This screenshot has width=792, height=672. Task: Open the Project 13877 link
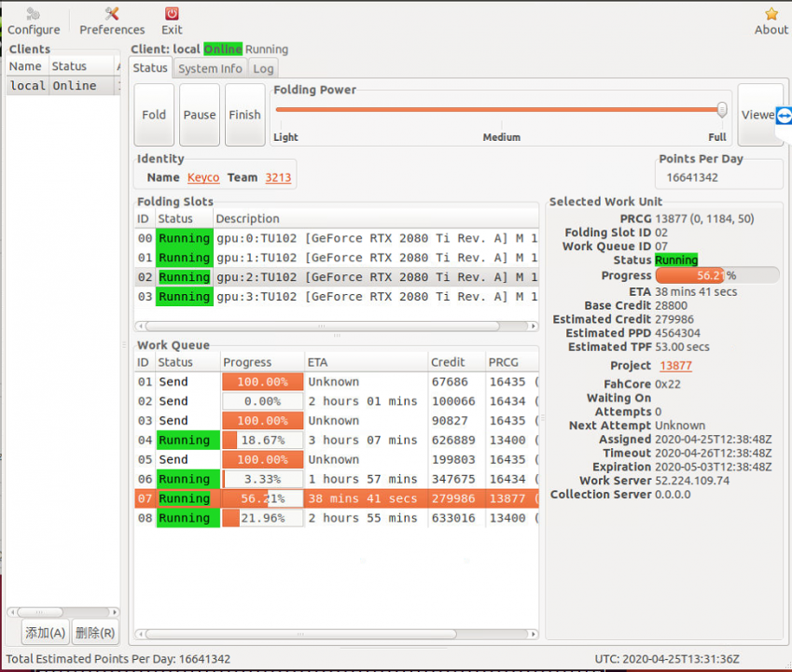click(x=675, y=365)
